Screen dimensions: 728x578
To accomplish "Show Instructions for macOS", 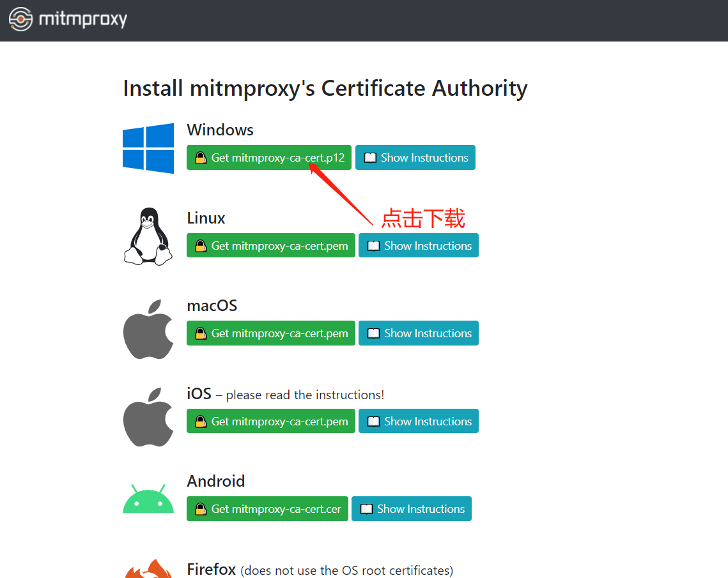I will 418,333.
